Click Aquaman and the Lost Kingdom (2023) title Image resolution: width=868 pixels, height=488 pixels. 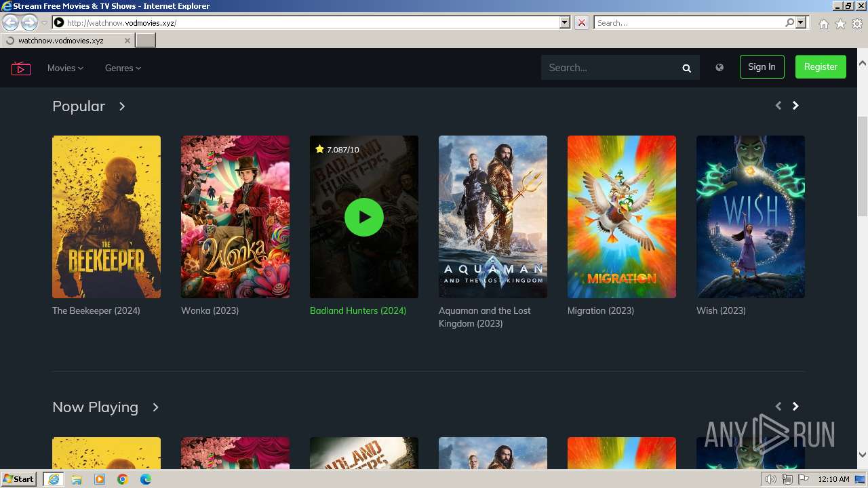pyautogui.click(x=485, y=317)
